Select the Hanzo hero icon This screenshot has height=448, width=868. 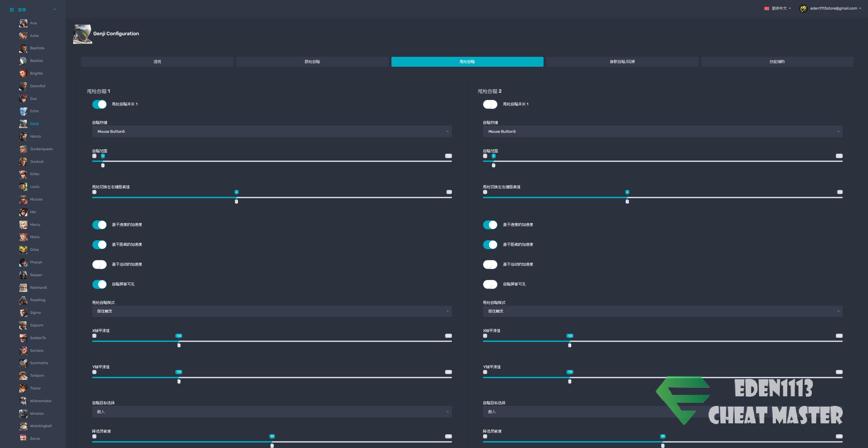click(x=23, y=136)
